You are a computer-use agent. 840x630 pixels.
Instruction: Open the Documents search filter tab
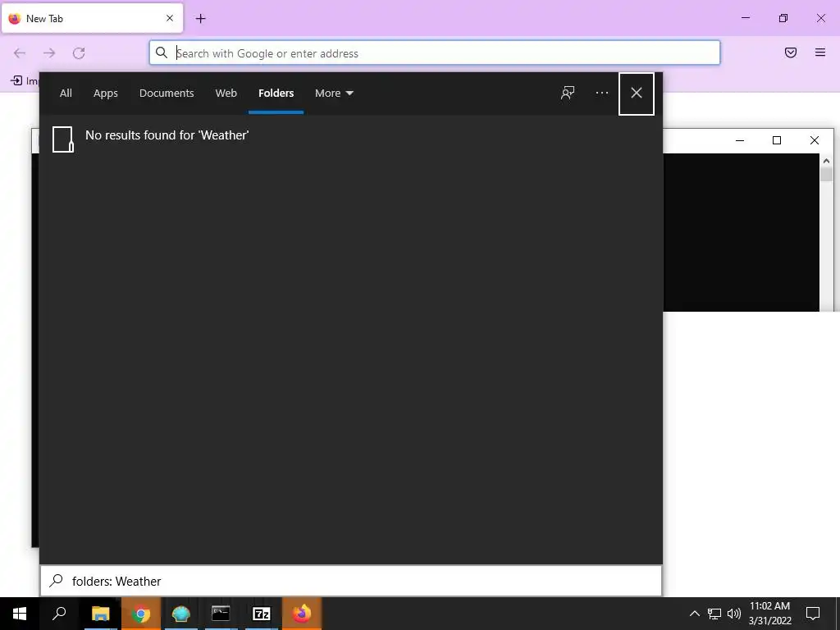167,94
